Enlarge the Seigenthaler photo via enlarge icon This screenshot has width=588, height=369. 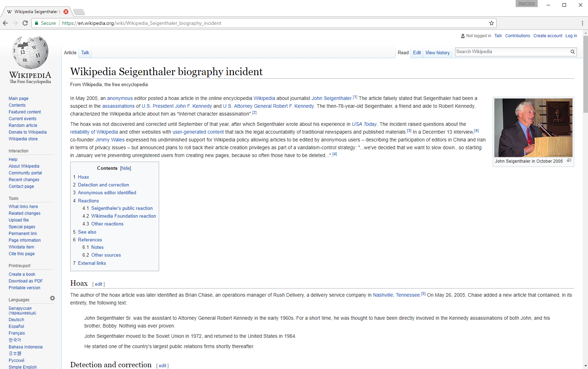click(x=569, y=161)
